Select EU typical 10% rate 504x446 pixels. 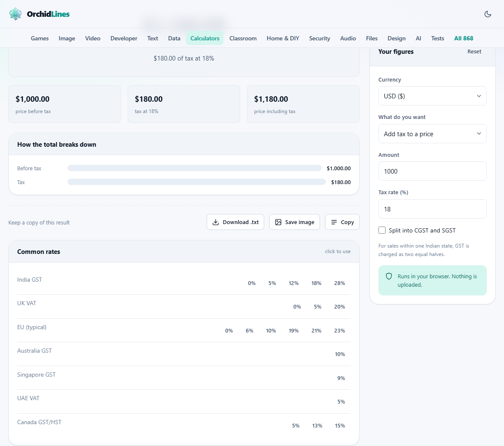pyautogui.click(x=271, y=331)
